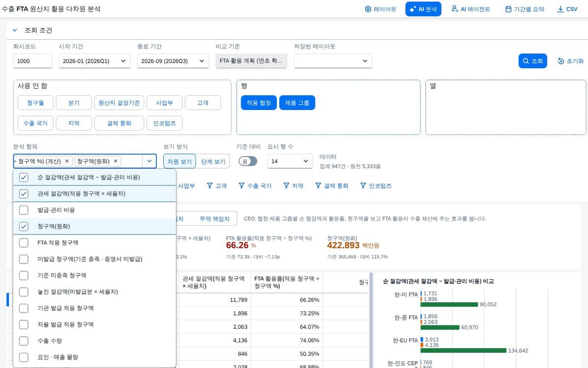
Task: Click the 한-EU FTA green bar
Action: (x=463, y=351)
